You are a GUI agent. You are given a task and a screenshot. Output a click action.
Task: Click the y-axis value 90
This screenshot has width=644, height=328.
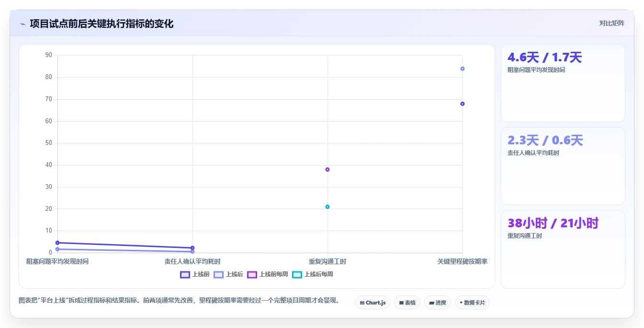click(x=48, y=55)
